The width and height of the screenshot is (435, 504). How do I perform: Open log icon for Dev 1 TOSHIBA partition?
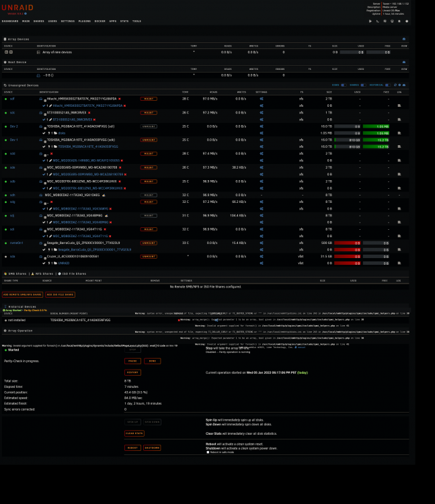399,147
